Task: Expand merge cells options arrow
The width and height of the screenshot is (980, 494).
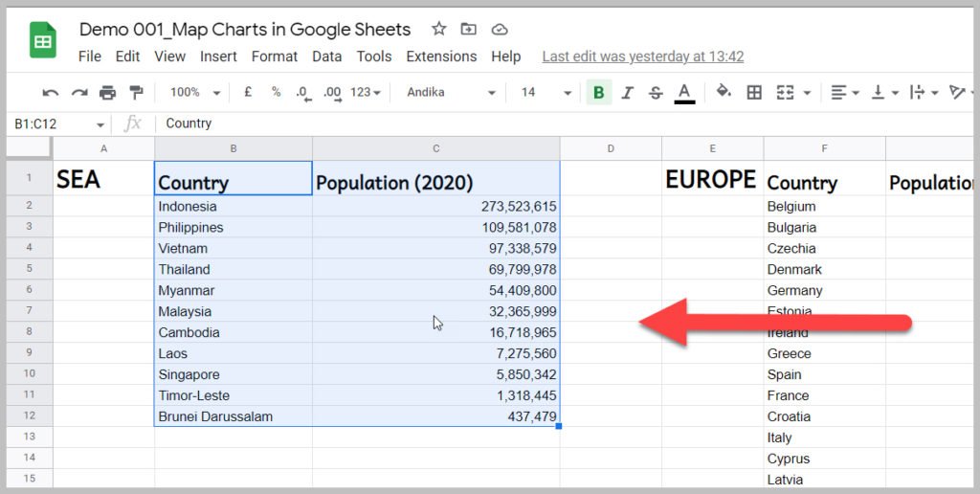Action: click(807, 93)
